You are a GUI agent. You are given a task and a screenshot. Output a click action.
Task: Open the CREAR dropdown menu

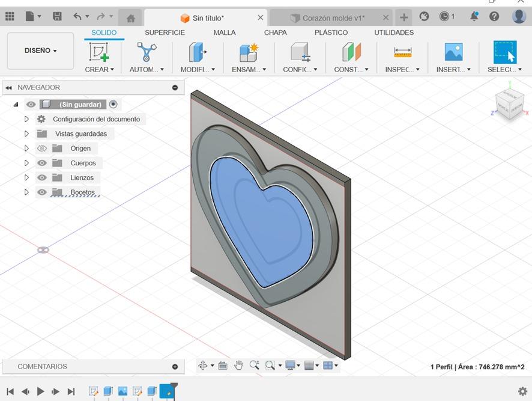[99, 70]
